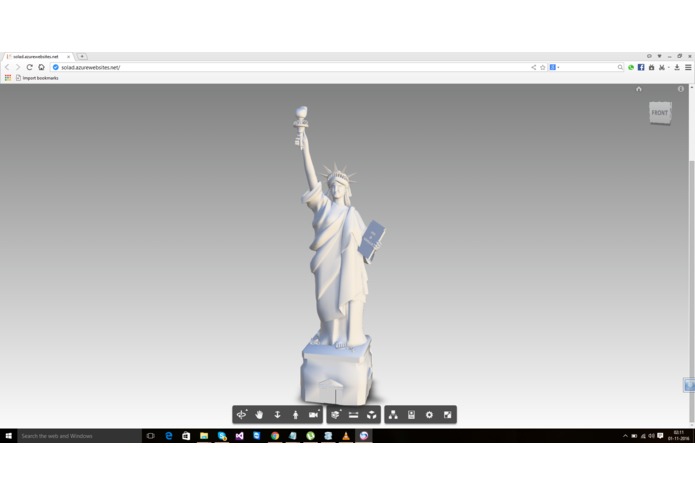Click the scissors screenshot extension icon
The height and width of the screenshot is (494, 695).
click(662, 67)
